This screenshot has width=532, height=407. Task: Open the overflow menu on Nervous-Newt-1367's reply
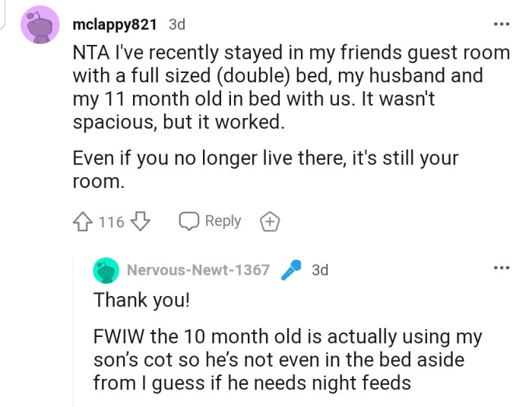click(x=501, y=269)
